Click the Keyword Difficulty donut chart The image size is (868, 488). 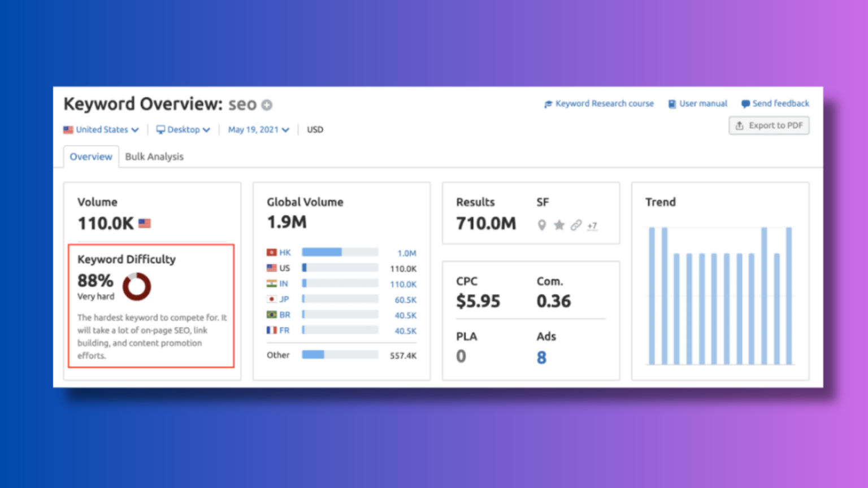coord(137,286)
